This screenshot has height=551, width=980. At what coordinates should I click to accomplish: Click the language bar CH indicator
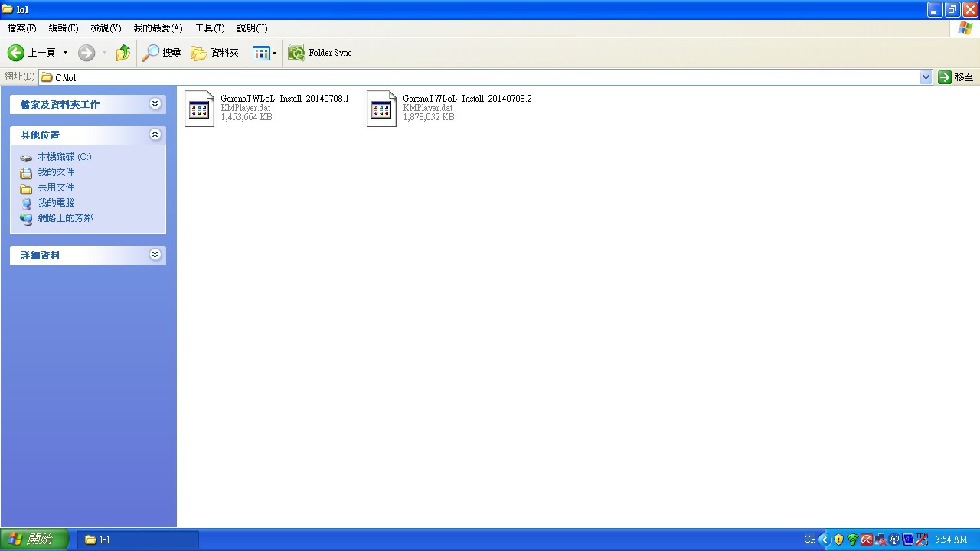pyautogui.click(x=809, y=540)
